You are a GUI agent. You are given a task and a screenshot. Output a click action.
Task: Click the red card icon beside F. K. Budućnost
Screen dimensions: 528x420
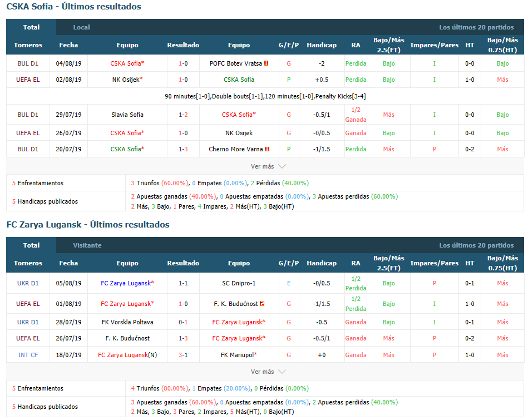pyautogui.click(x=262, y=304)
